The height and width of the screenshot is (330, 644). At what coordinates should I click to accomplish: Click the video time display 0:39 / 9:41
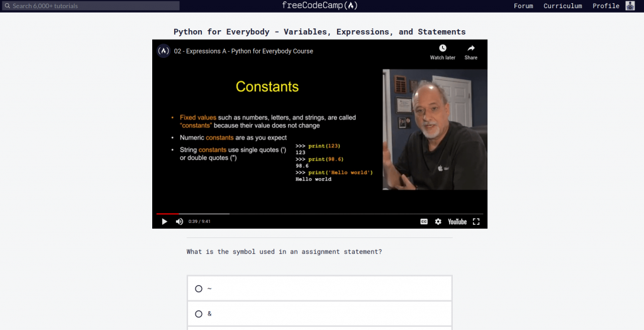(x=199, y=222)
